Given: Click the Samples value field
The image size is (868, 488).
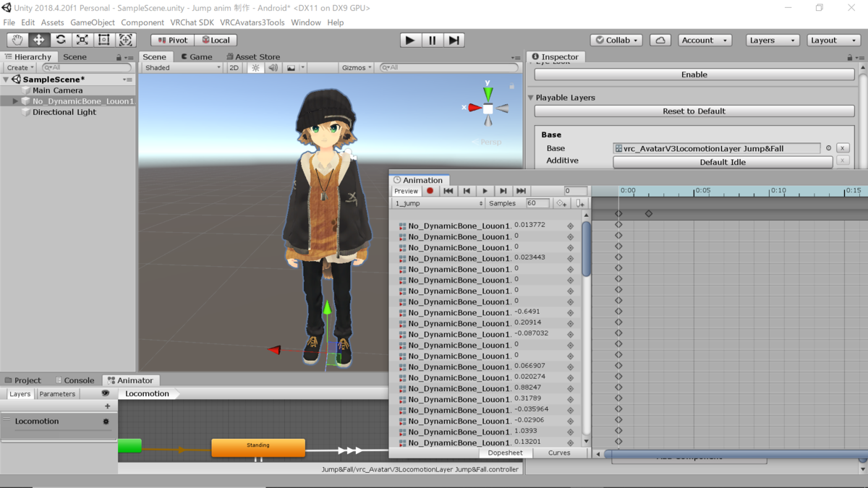Looking at the screenshot, I should click(537, 203).
